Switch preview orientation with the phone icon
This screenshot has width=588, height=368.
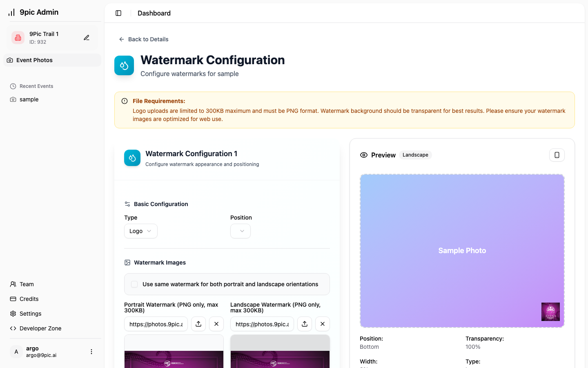point(557,155)
